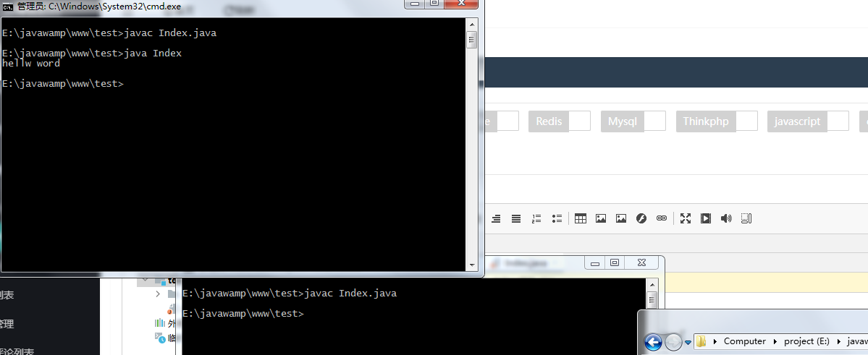Open the Computer breadcrumb dropdown arrow

(775, 341)
